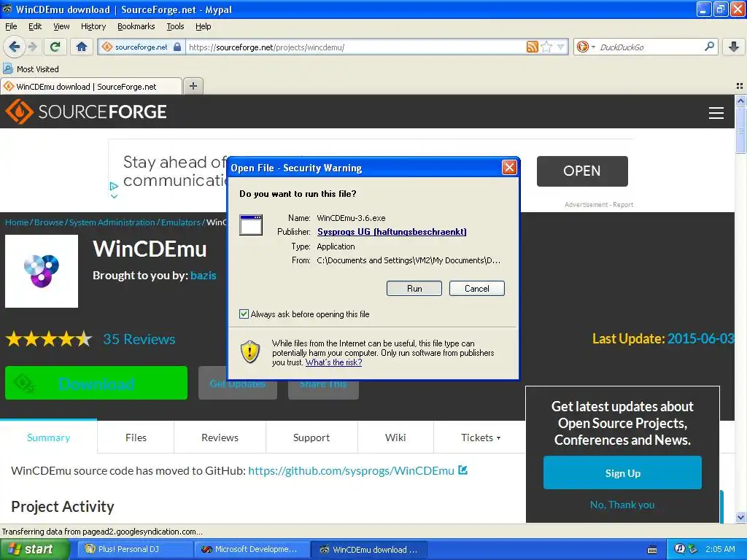Select the WinCDEmu download browser tab

pyautogui.click(x=91, y=86)
